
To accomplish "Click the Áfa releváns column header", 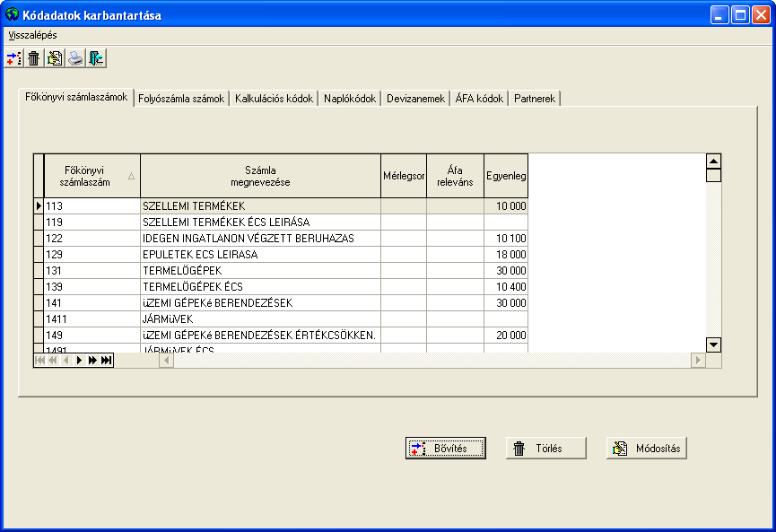I will [456, 176].
